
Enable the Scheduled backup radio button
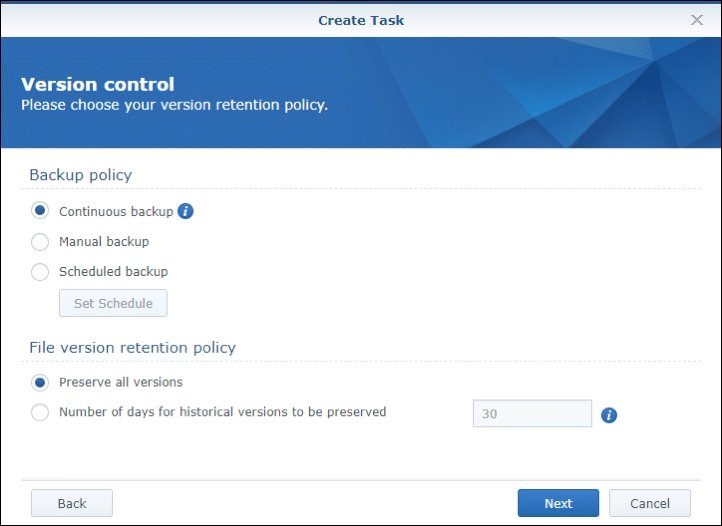(40, 271)
